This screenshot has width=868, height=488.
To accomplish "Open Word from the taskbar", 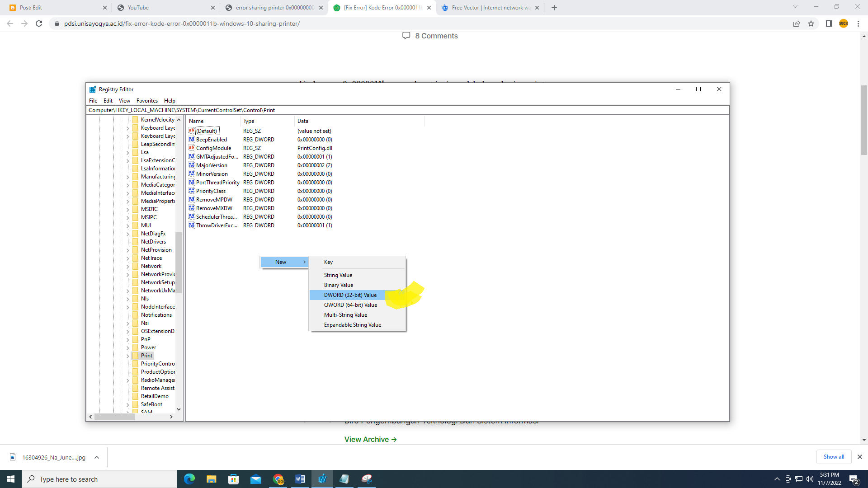I will pyautogui.click(x=300, y=479).
